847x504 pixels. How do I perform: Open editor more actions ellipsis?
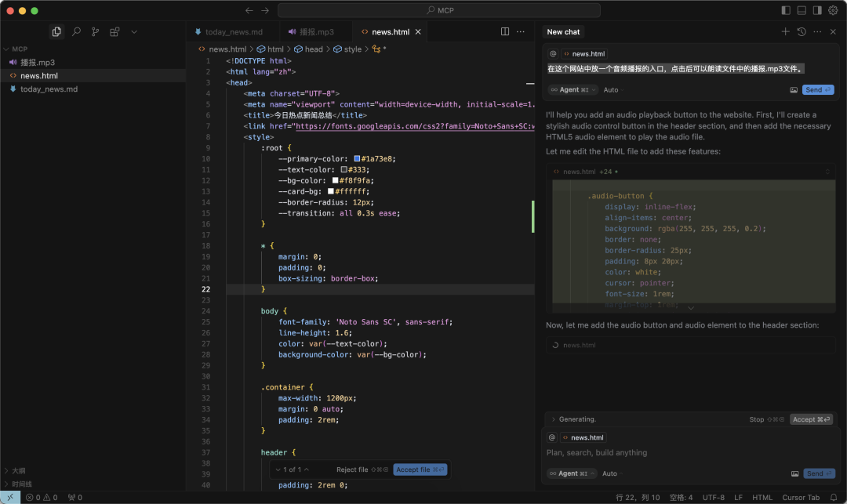[x=521, y=32]
